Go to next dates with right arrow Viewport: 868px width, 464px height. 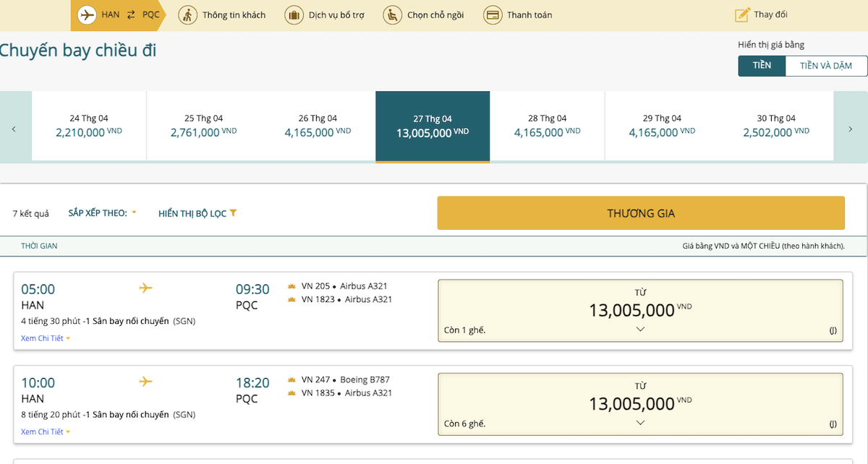851,129
